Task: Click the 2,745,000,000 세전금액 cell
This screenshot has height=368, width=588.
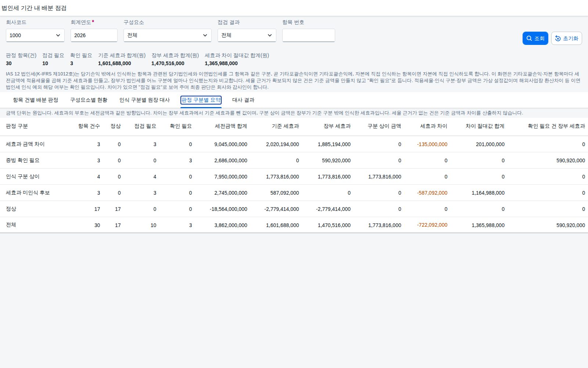Action: 231,193
